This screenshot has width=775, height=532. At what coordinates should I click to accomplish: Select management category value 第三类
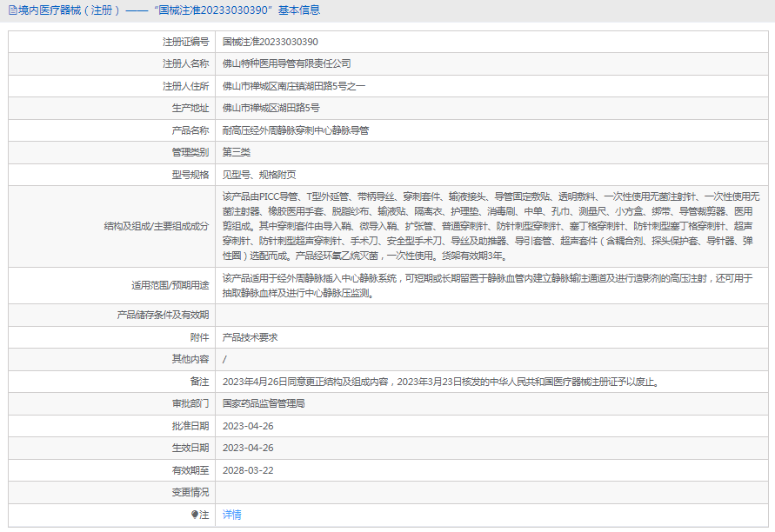point(237,152)
